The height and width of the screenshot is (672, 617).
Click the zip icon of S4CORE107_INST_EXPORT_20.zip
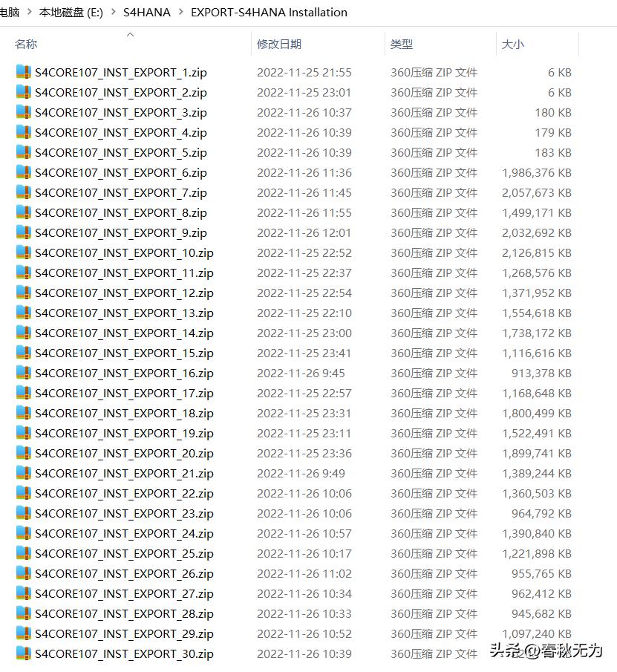[x=24, y=453]
